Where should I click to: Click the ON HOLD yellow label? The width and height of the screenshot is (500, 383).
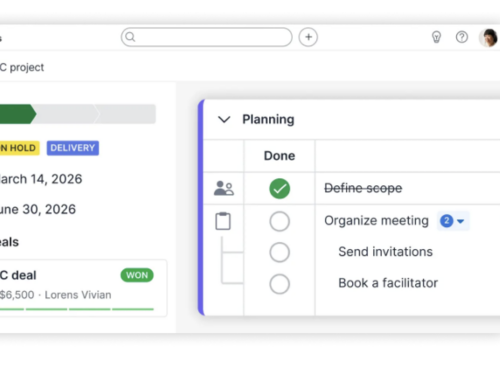pyautogui.click(x=19, y=148)
